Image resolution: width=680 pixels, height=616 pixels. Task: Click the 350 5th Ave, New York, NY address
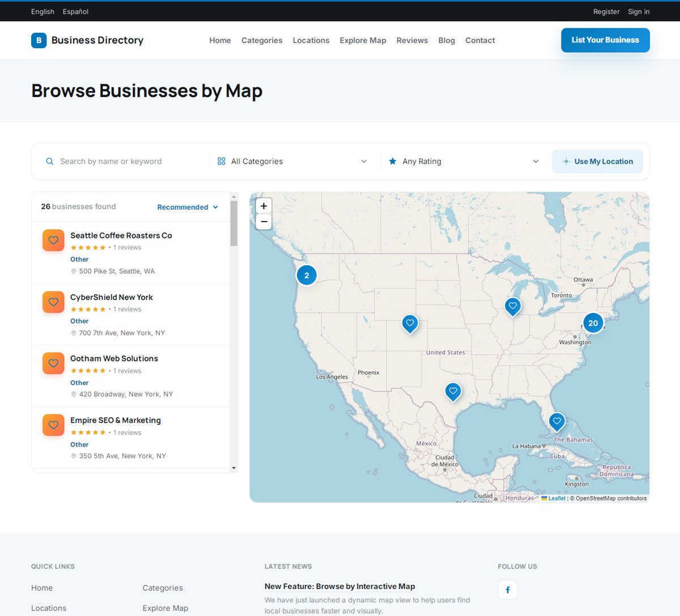pyautogui.click(x=122, y=456)
